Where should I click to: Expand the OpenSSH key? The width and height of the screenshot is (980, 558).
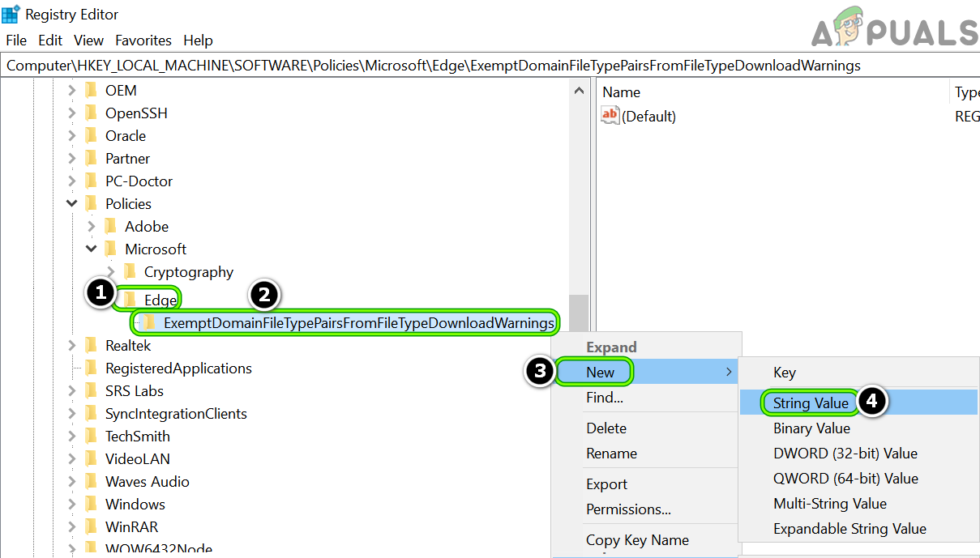pyautogui.click(x=72, y=113)
